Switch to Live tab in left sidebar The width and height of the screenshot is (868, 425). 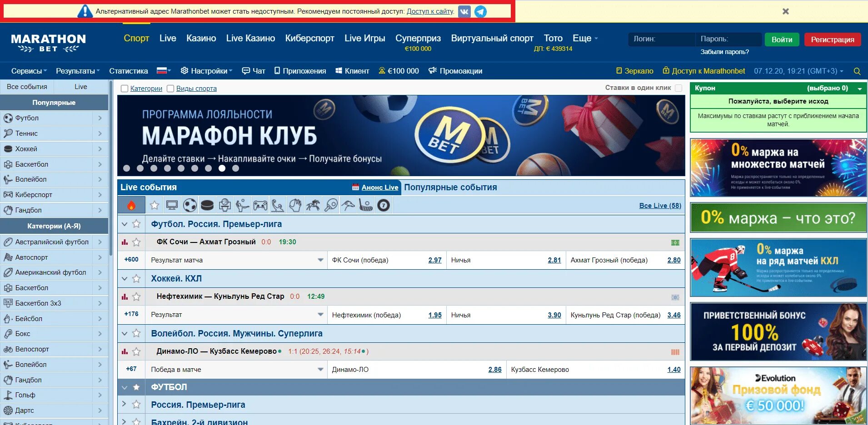click(81, 87)
